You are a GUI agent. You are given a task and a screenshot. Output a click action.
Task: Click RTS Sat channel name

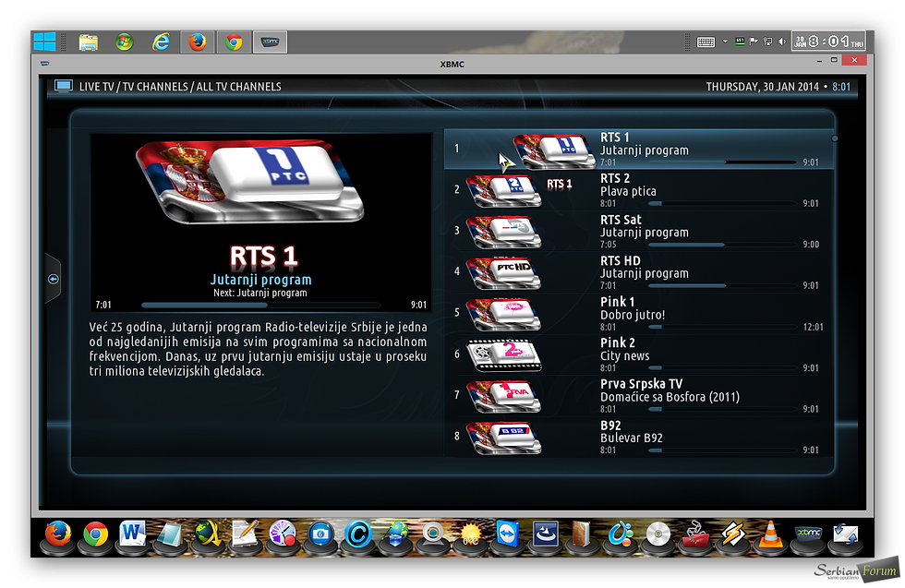tap(621, 220)
